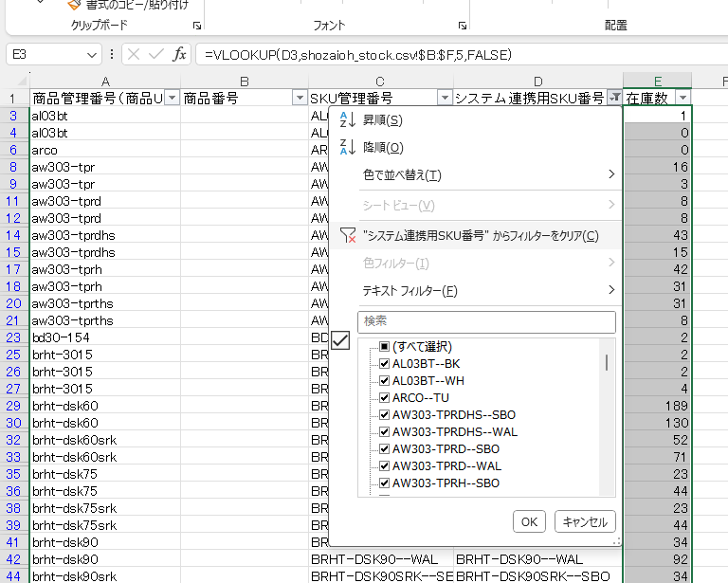The height and width of the screenshot is (583, 728).
Task: Click cell with value 16 in 在庫数
Action: (x=658, y=167)
